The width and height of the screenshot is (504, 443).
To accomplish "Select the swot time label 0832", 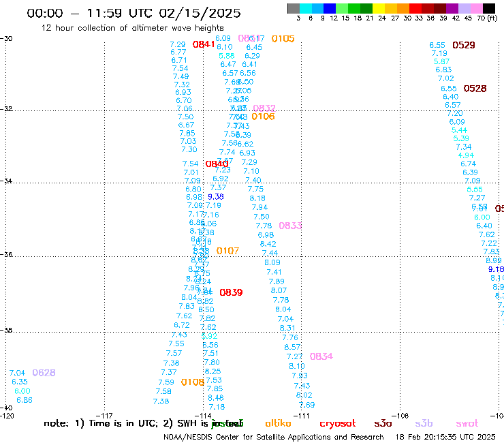I will 264,108.
